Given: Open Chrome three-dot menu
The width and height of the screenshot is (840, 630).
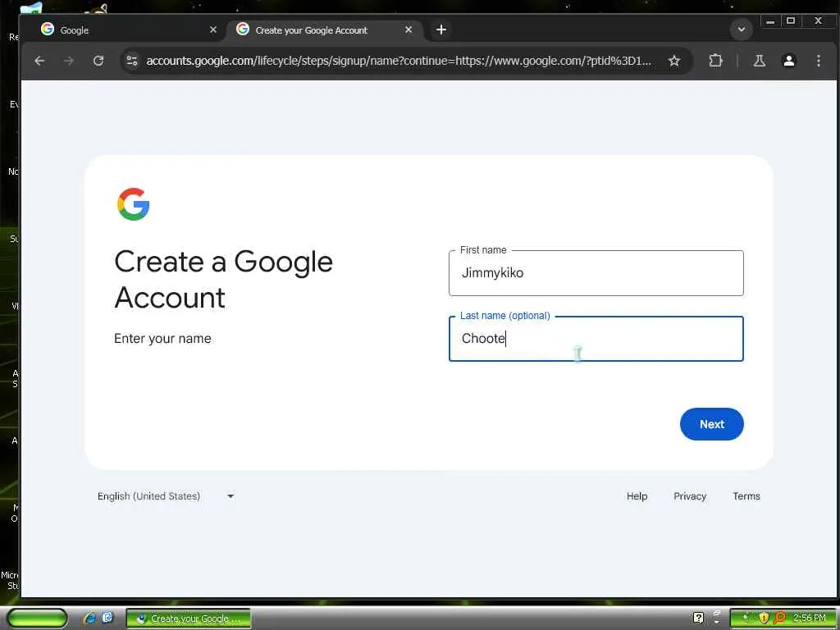Looking at the screenshot, I should (818, 61).
